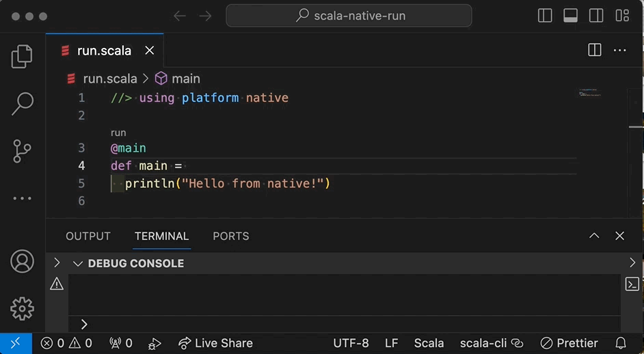Click the editor vertical scrollbar

click(635, 153)
